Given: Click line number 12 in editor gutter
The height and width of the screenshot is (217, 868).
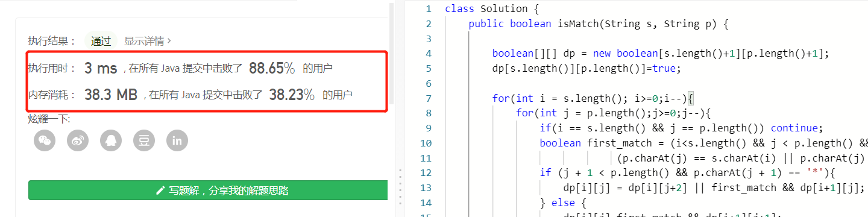Looking at the screenshot, I should 426,173.
